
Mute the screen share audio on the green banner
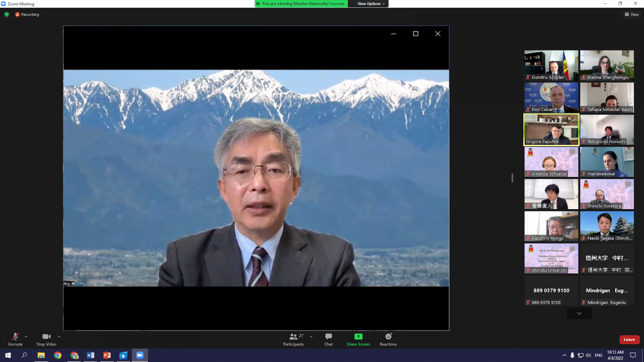[x=258, y=4]
